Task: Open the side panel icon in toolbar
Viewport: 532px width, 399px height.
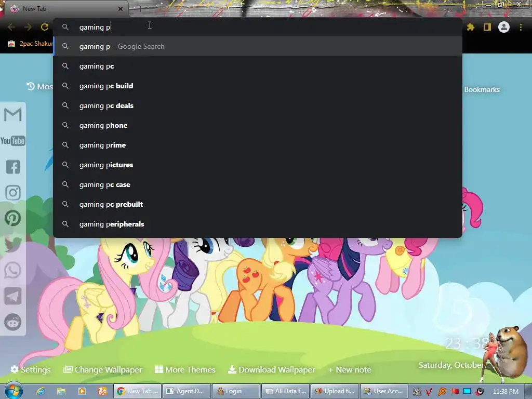Action: [x=487, y=27]
